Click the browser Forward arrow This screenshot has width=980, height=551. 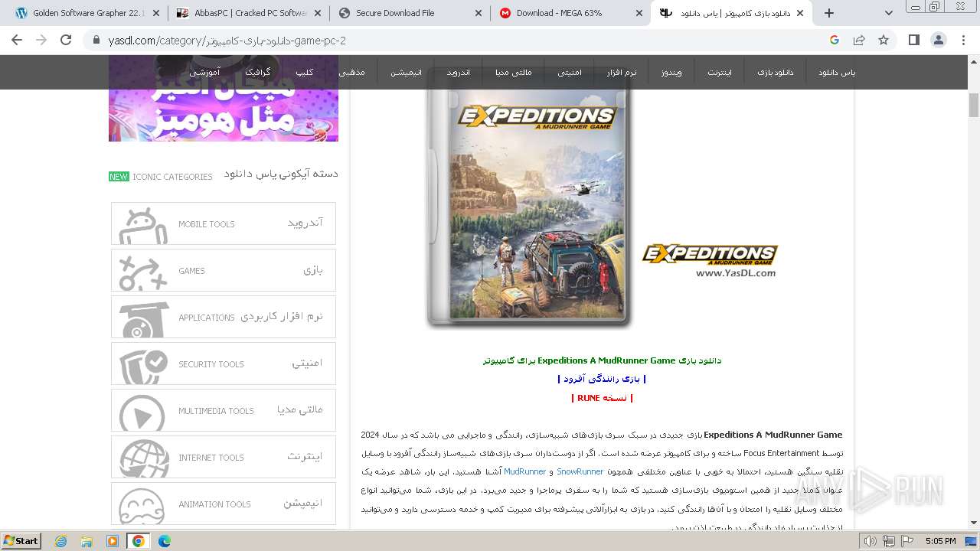coord(41,40)
